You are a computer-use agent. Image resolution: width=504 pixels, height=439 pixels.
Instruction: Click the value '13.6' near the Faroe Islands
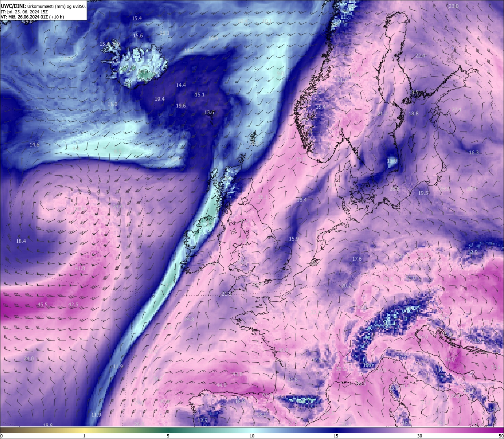tap(209, 113)
